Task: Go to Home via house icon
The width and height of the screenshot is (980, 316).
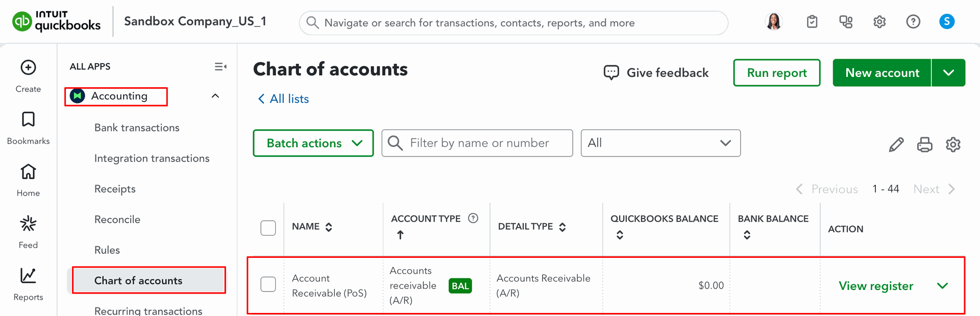Action: coord(28,172)
